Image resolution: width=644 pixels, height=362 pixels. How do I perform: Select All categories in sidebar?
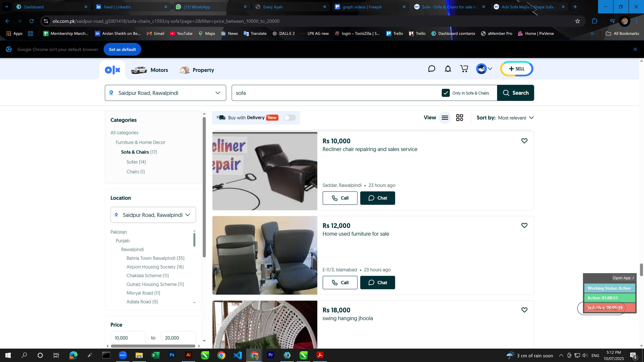(x=124, y=133)
